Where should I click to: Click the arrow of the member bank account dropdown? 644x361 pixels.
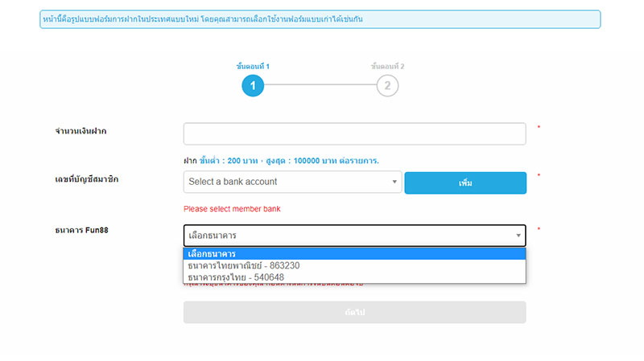(x=394, y=182)
